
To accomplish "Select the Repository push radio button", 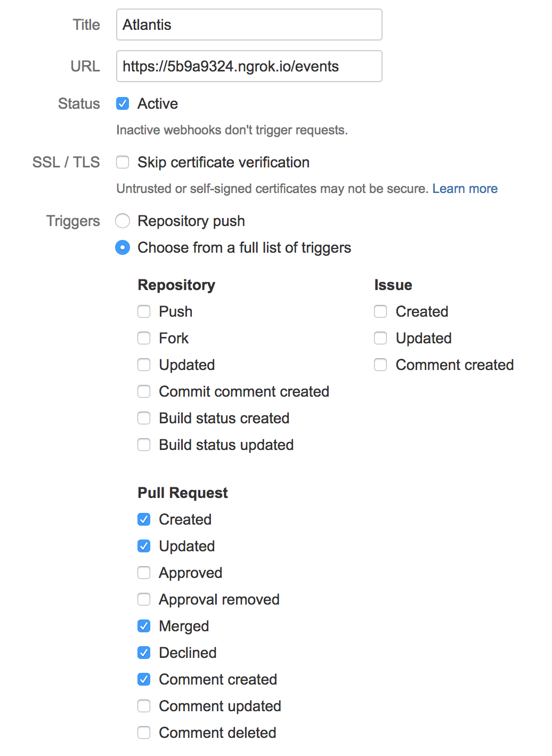I will click(123, 221).
